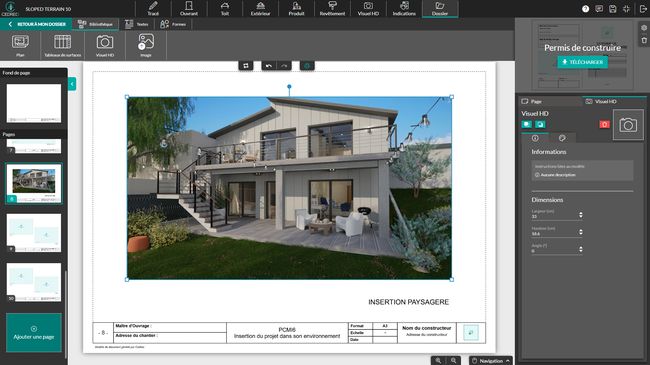Open the feedback chat icon

(599, 9)
